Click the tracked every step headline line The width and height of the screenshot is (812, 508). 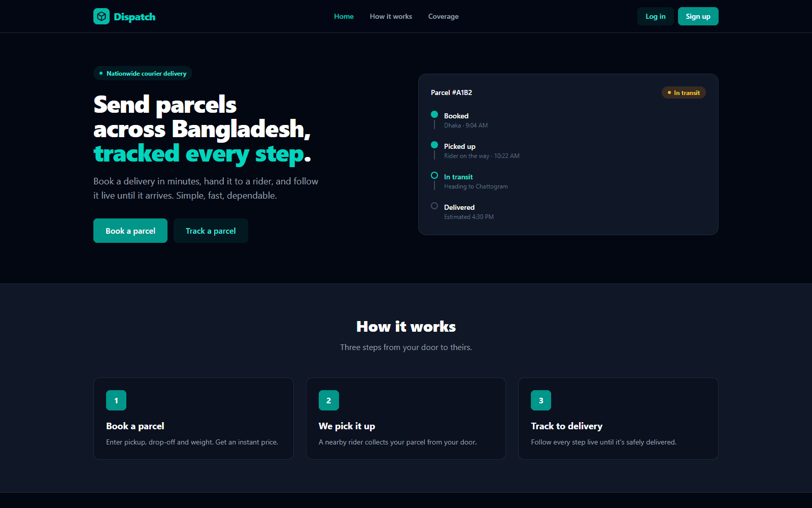[x=202, y=154]
